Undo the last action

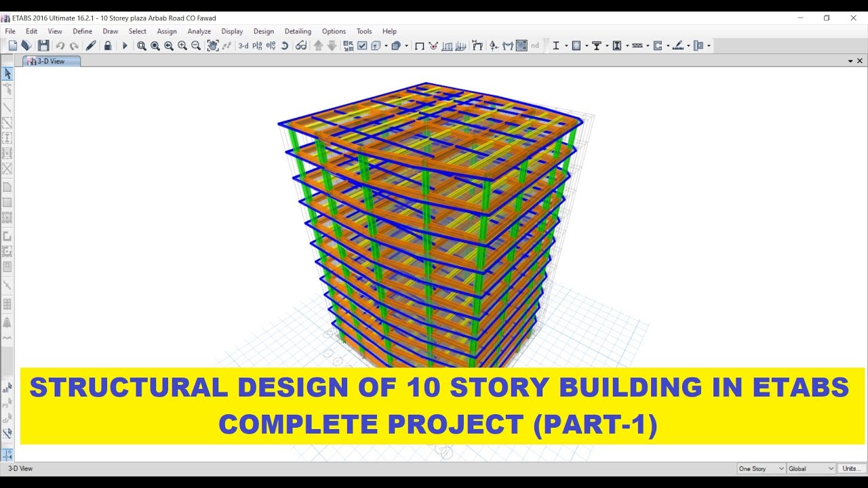click(x=60, y=45)
